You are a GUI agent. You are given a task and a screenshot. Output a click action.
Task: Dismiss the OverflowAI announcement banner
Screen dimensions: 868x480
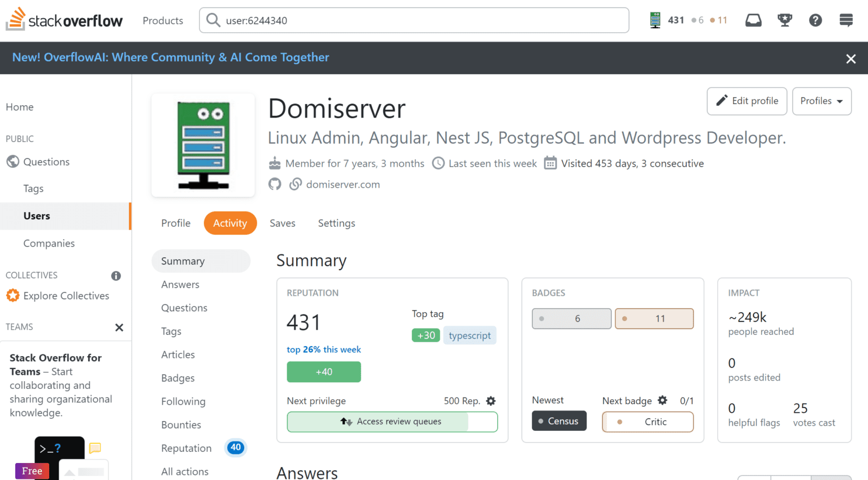coord(850,59)
